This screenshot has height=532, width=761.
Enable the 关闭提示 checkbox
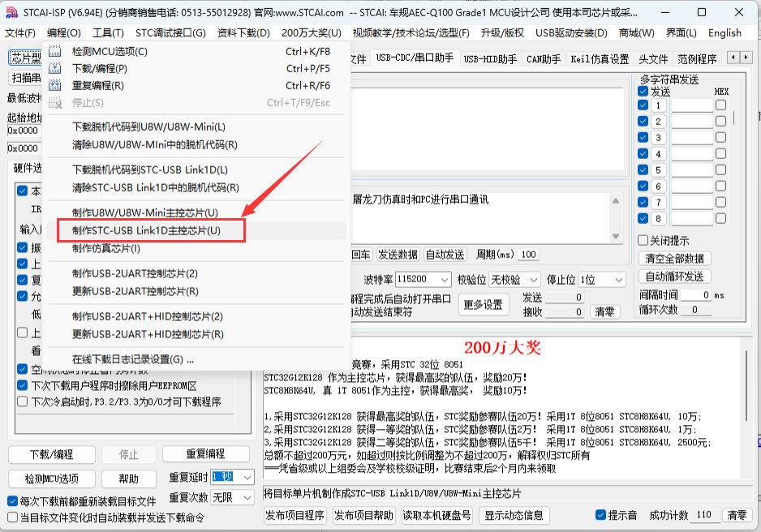point(643,240)
